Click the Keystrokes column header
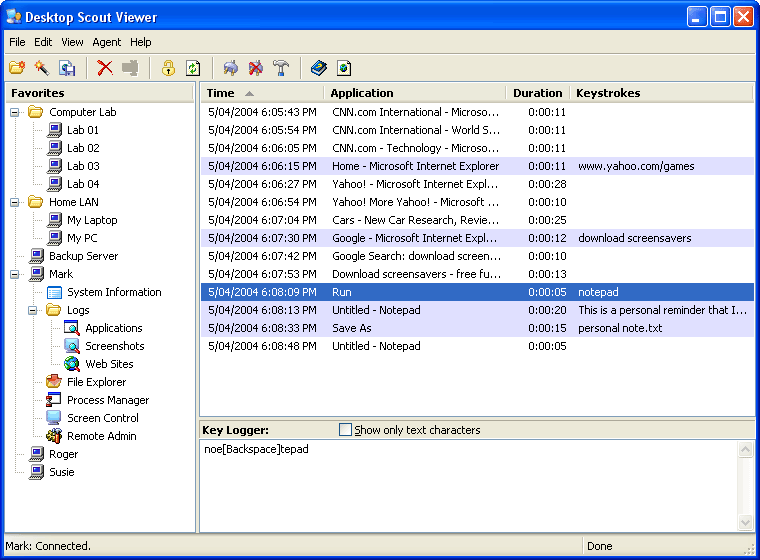This screenshot has height=560, width=760. click(x=608, y=93)
